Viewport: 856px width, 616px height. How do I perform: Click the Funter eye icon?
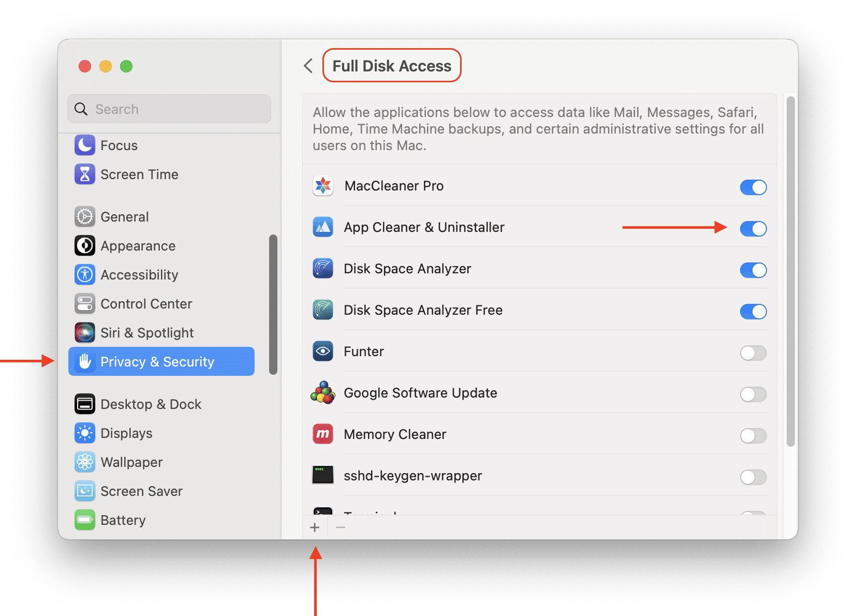point(322,351)
